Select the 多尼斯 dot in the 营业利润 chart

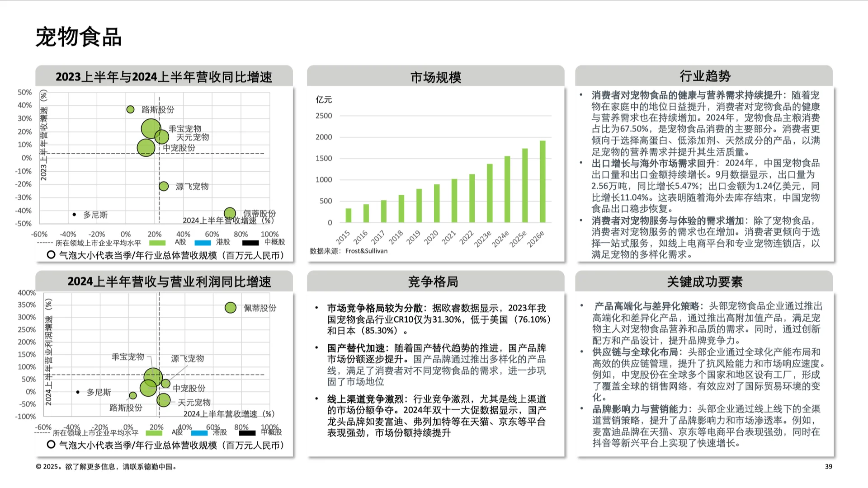pyautogui.click(x=78, y=392)
